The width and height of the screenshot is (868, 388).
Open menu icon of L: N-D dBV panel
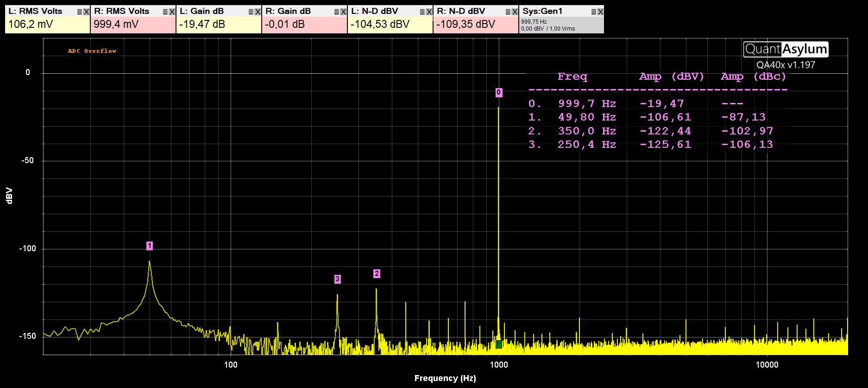pyautogui.click(x=422, y=12)
